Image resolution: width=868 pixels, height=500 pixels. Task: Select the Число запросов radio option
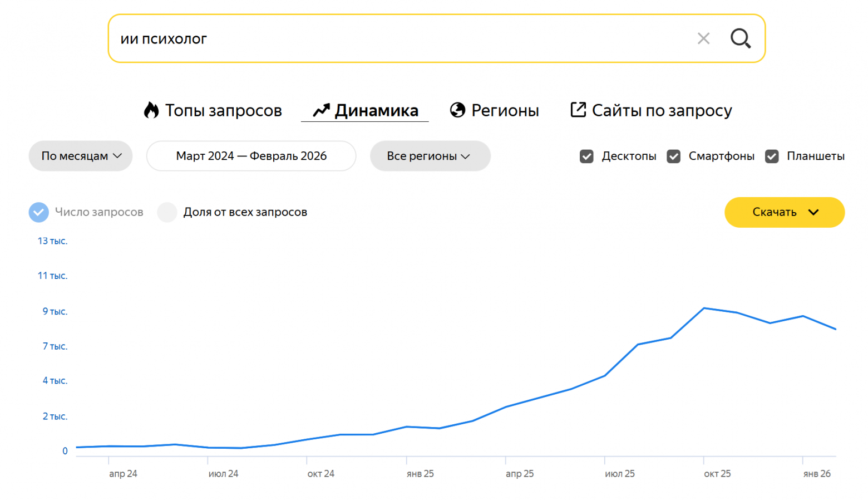coord(38,212)
